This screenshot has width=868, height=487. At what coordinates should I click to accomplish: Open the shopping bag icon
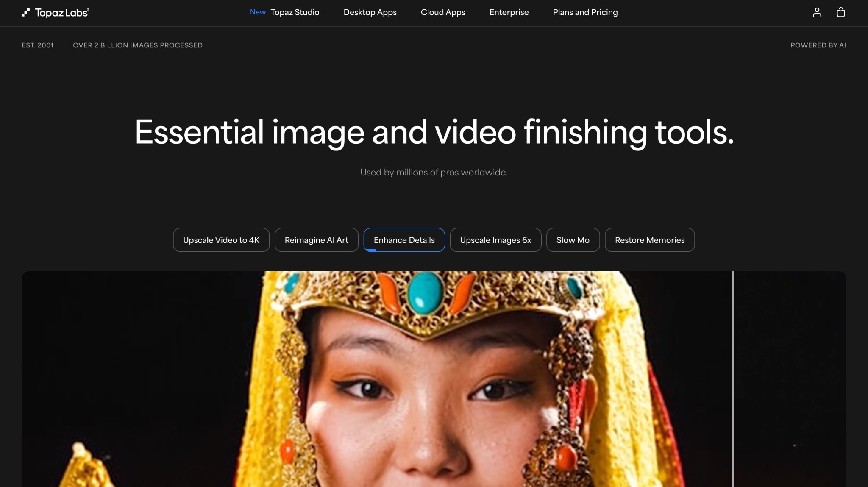click(x=841, y=13)
